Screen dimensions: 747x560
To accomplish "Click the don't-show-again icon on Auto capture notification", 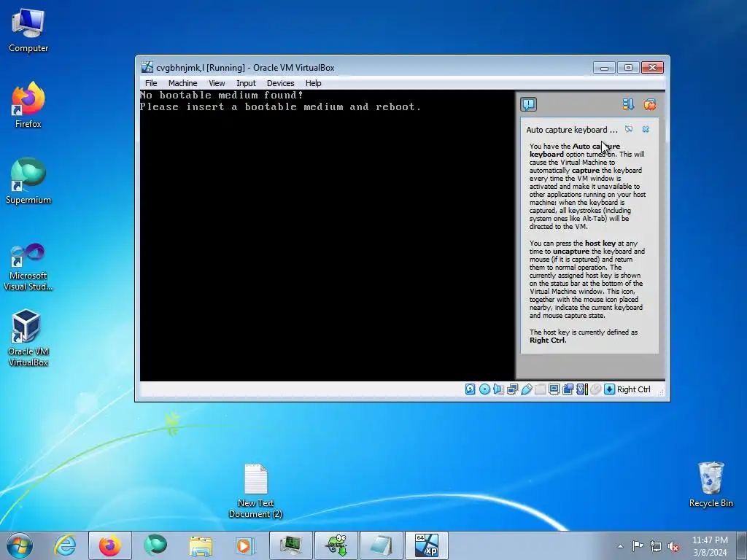I will [x=629, y=129].
